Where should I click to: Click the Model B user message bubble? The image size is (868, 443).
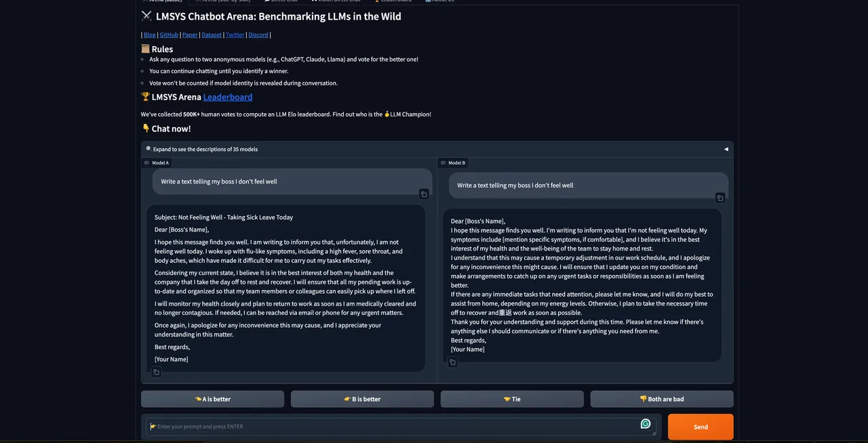588,186
